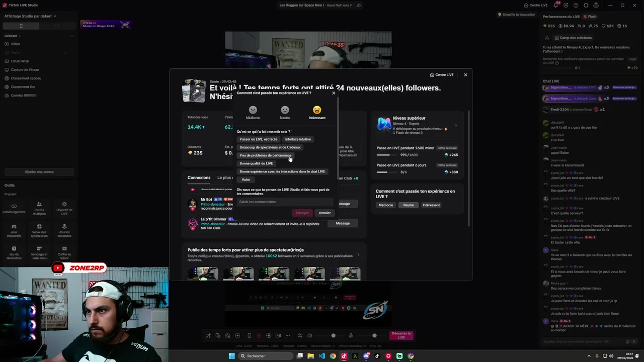The width and height of the screenshot is (644, 362).
Task: Close the LIVE summary panel
Action: [x=465, y=75]
